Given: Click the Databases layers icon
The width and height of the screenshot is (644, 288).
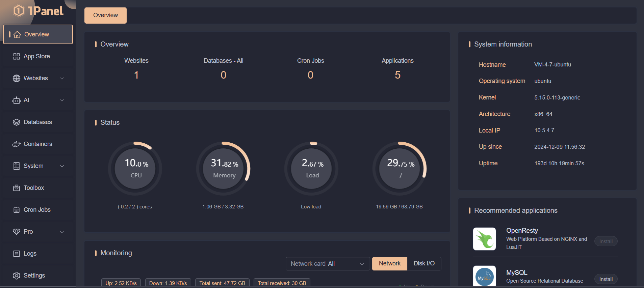Looking at the screenshot, I should (x=17, y=122).
